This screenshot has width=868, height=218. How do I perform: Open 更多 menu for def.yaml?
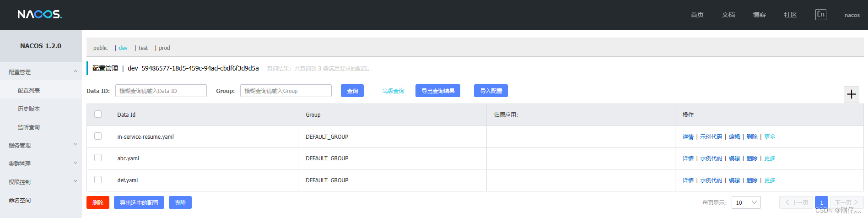pos(770,180)
